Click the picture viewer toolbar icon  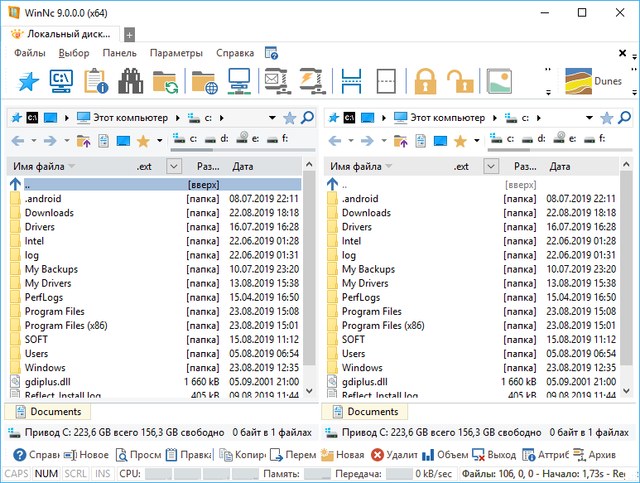(498, 80)
